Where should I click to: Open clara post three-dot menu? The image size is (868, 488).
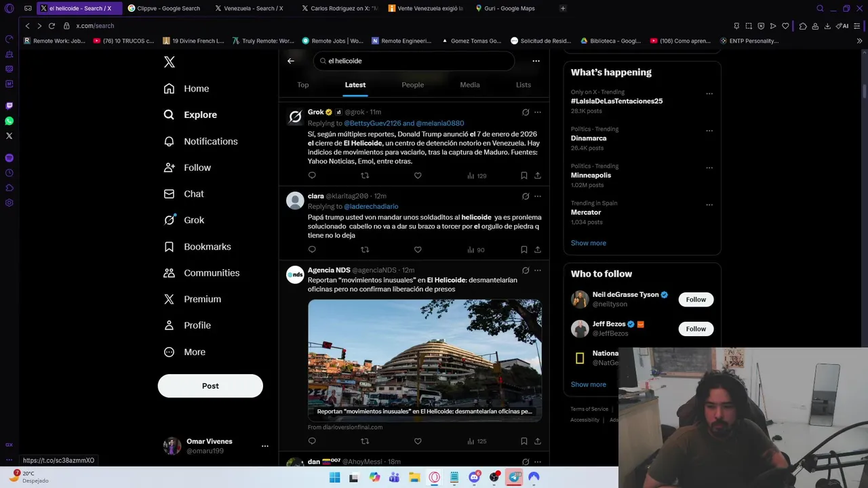[538, 197]
